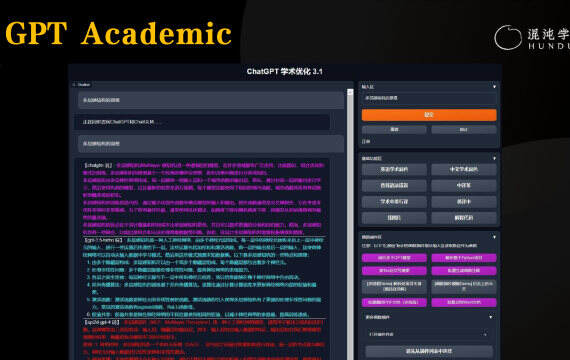Click the stop button beside reset

(464, 129)
